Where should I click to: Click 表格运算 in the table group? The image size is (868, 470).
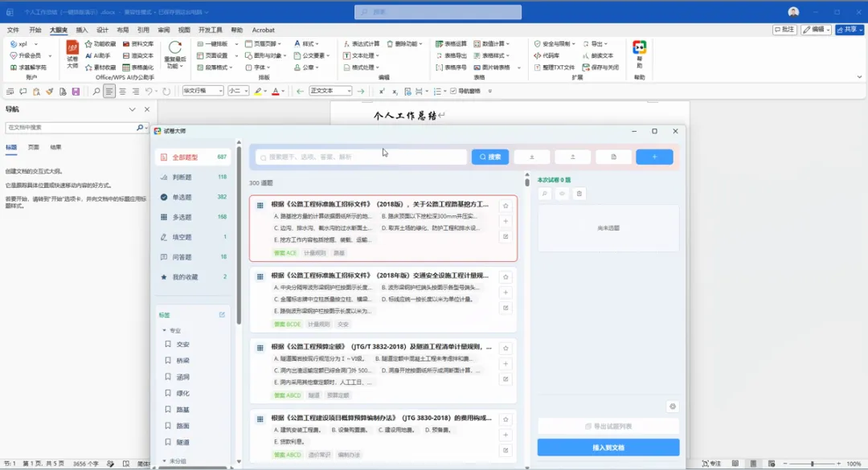point(451,43)
